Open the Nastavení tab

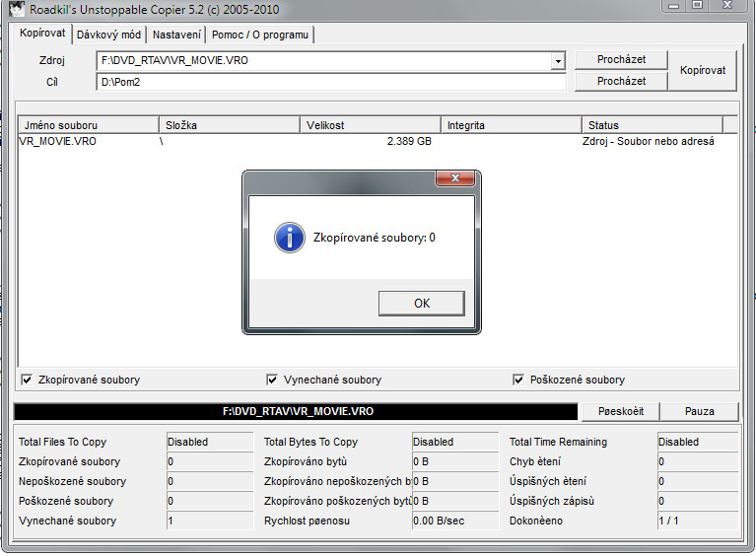[176, 35]
